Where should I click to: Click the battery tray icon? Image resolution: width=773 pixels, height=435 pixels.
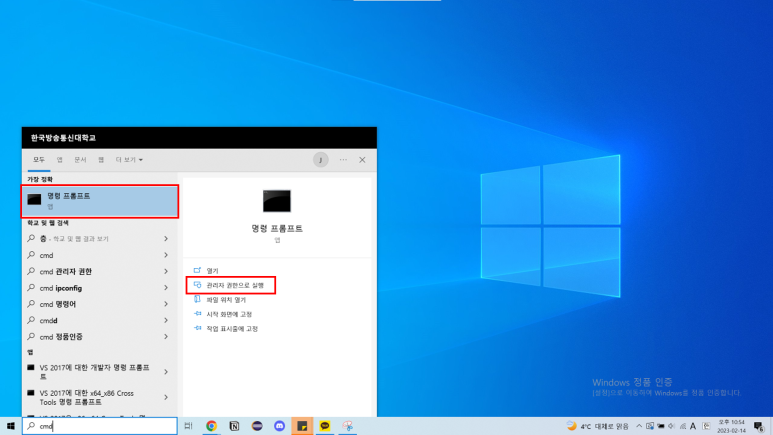[x=661, y=426]
